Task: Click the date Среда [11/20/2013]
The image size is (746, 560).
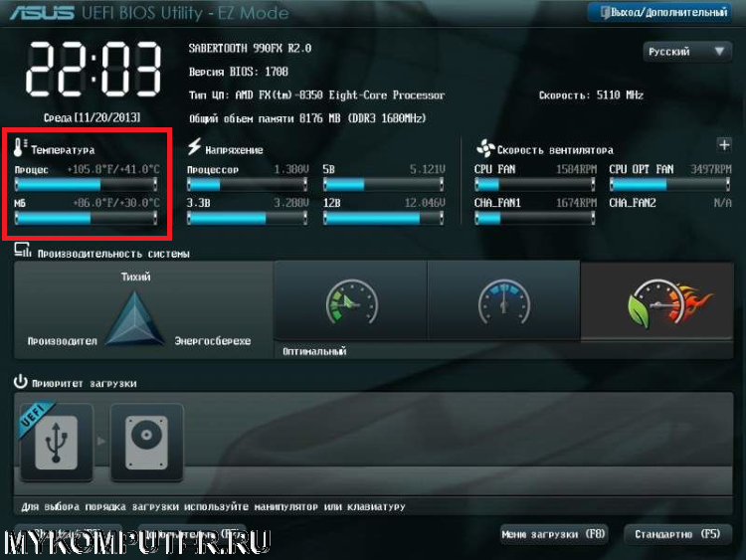Action: tap(92, 117)
